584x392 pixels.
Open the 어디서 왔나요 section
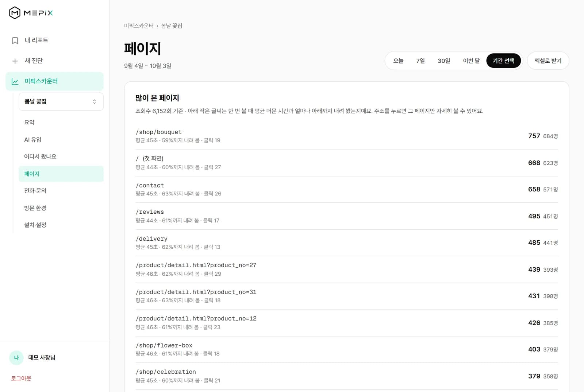coord(61,156)
